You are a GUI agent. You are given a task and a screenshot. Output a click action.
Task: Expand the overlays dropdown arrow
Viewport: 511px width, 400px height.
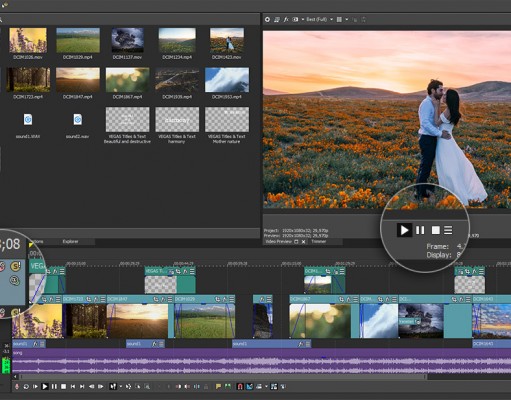coord(347,20)
